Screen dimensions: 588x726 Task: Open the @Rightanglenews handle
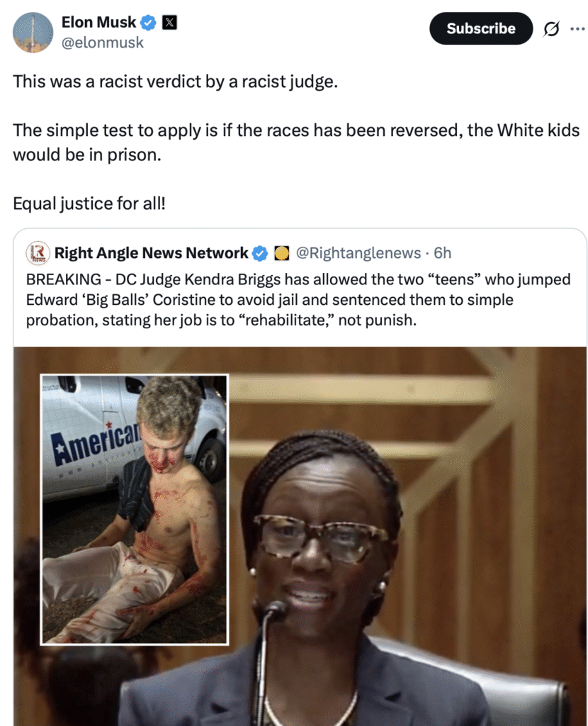[x=358, y=253]
